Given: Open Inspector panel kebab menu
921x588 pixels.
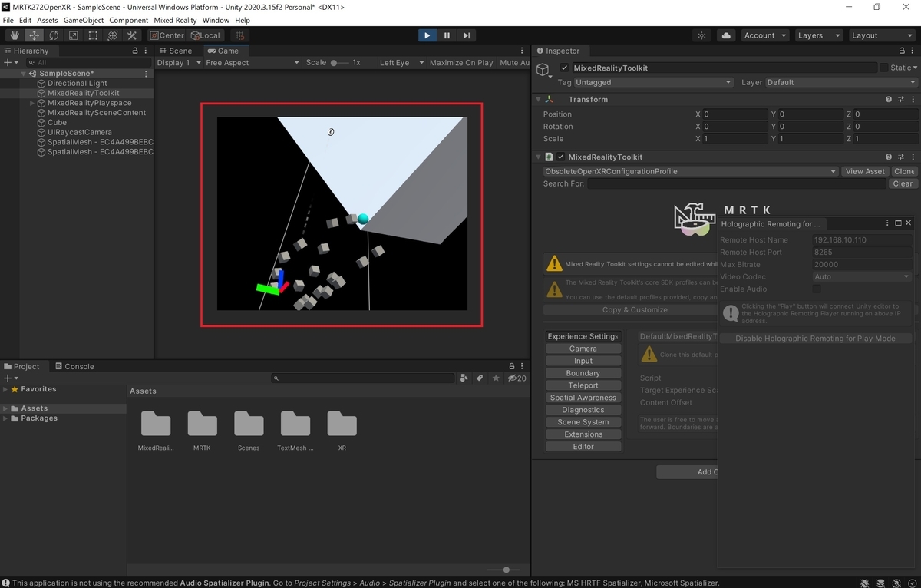Looking at the screenshot, I should 913,51.
